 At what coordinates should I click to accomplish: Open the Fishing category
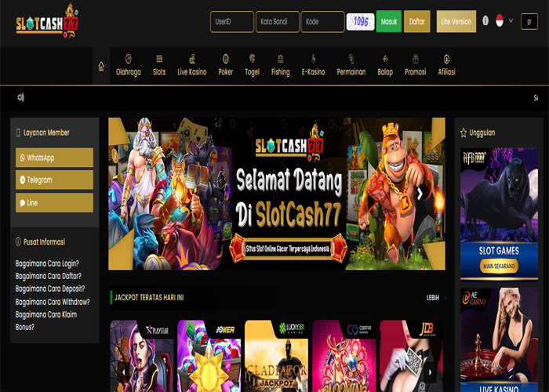(x=281, y=65)
